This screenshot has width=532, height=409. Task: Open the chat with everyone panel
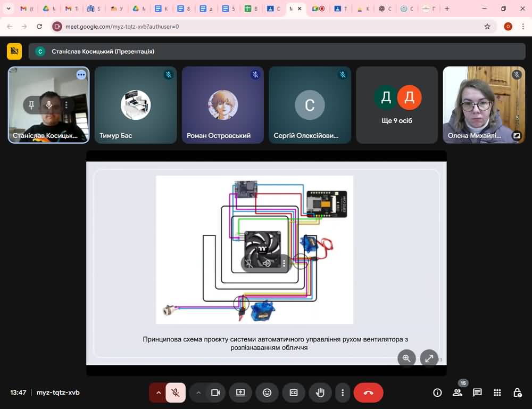click(x=477, y=392)
